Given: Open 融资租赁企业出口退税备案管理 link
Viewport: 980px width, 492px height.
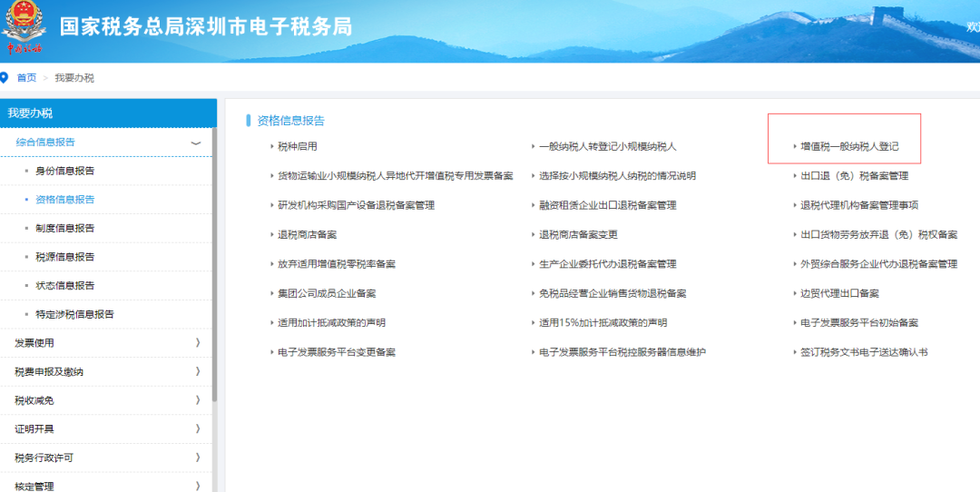Looking at the screenshot, I should point(607,205).
